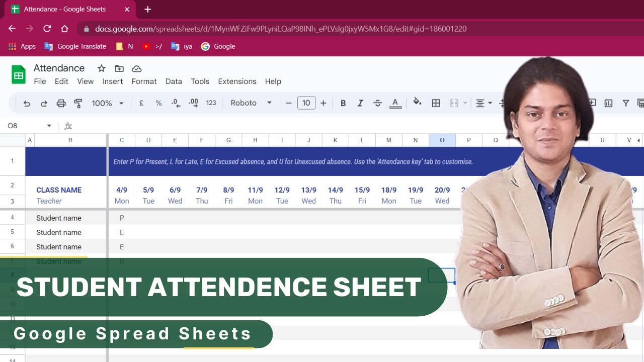Open the 123 number format menu
This screenshot has width=644, height=362.
(211, 103)
